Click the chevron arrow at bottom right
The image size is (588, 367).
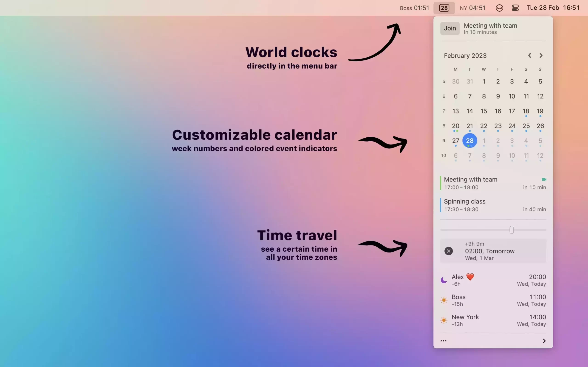click(544, 340)
